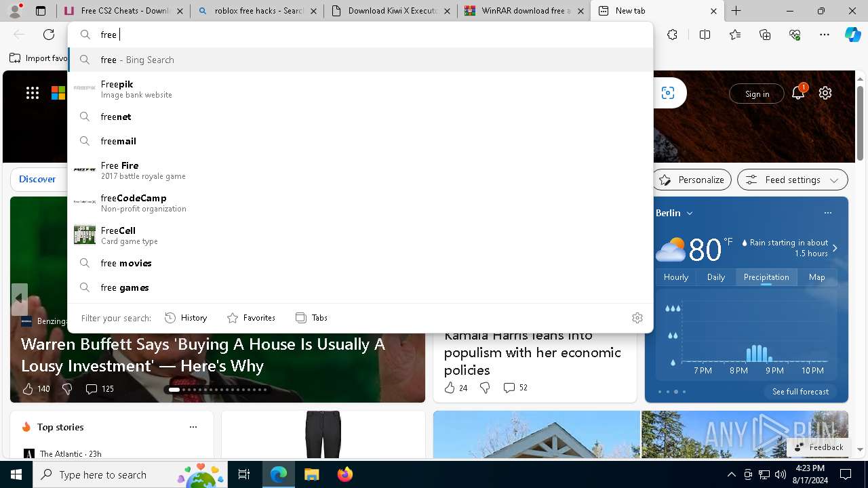The height and width of the screenshot is (488, 868).
Task: Like the Kamala Harris article
Action: (455, 388)
